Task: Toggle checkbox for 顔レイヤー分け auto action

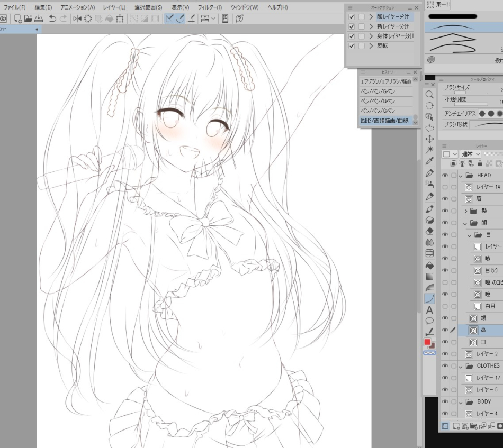Action: pos(352,17)
